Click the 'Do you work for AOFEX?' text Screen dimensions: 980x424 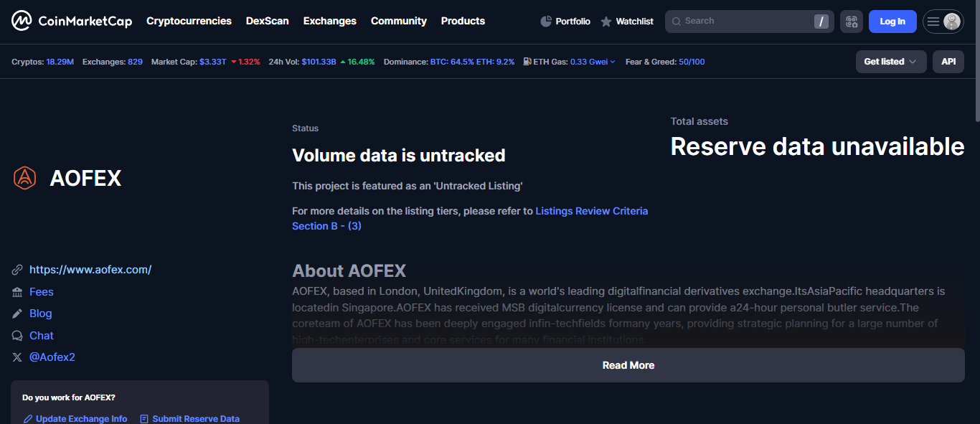point(69,397)
